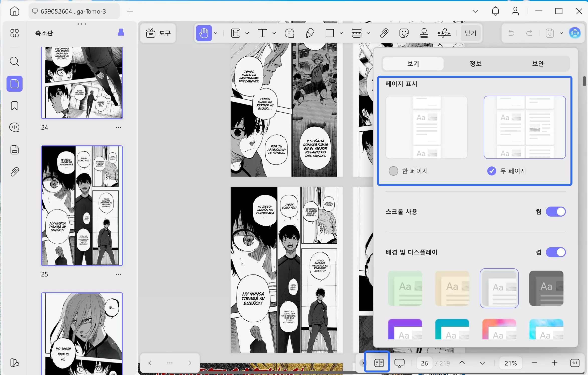Viewport: 588px width, 375px height.
Task: Expand the rectangle shape dropdown arrow
Action: (341, 33)
